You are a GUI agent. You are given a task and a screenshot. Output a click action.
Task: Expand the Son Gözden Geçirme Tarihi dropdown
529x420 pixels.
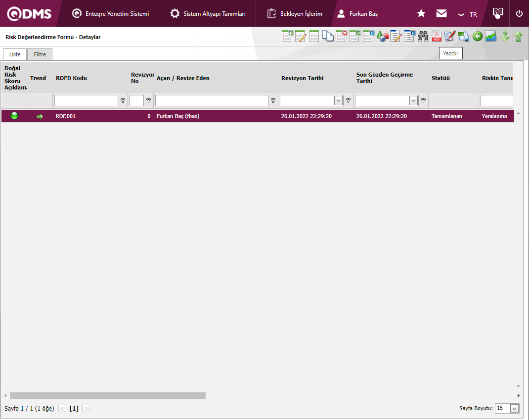click(414, 101)
